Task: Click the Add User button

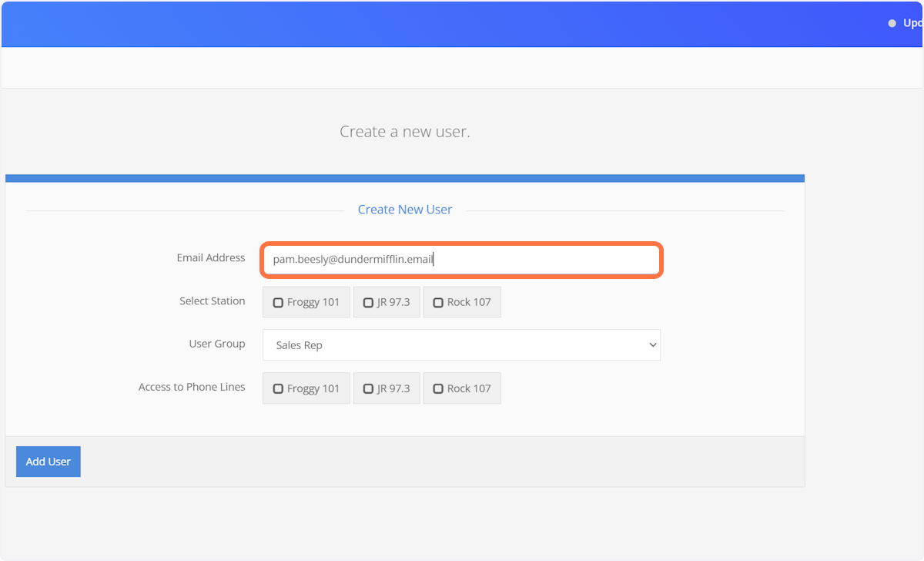Action: [48, 461]
